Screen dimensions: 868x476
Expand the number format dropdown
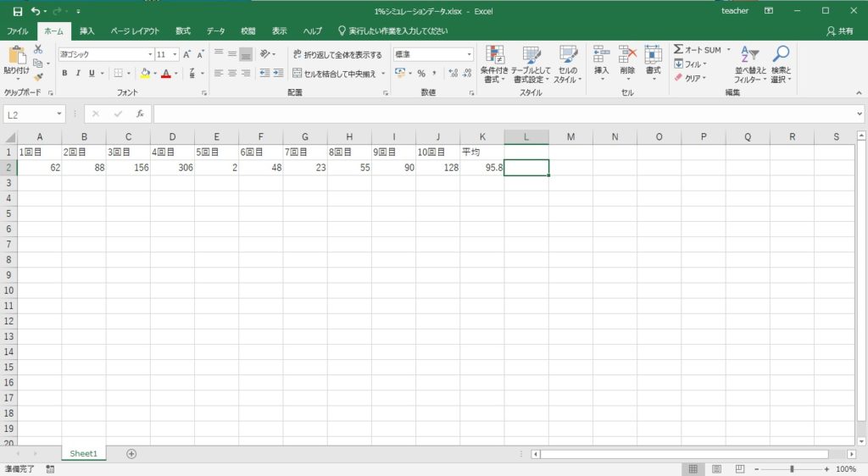470,54
